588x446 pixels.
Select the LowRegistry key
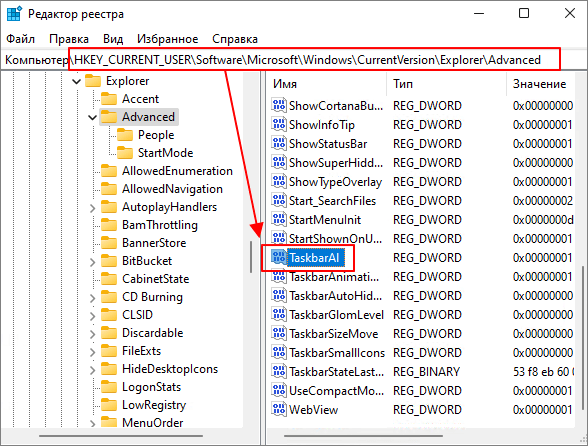click(x=154, y=405)
